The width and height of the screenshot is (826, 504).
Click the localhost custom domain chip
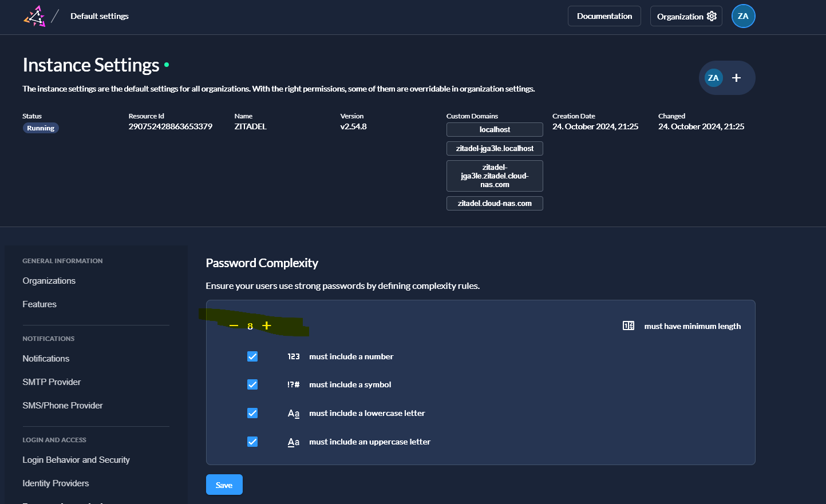point(495,129)
